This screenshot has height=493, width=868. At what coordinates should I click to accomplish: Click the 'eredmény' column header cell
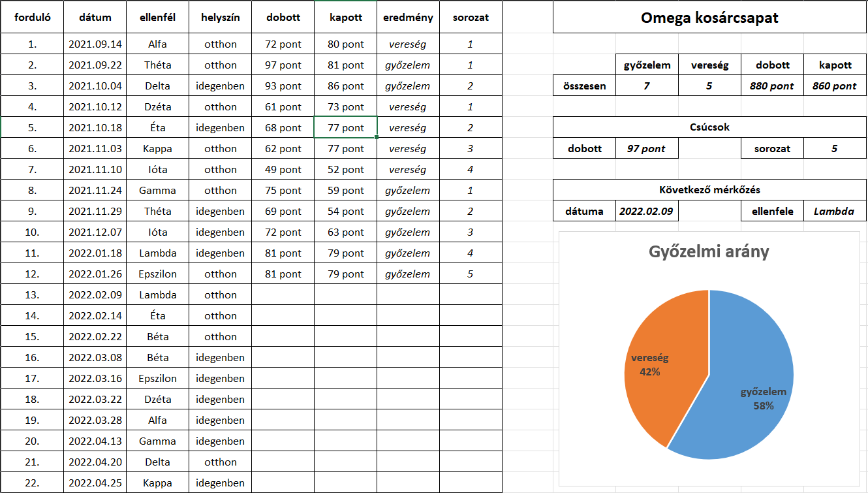408,18
